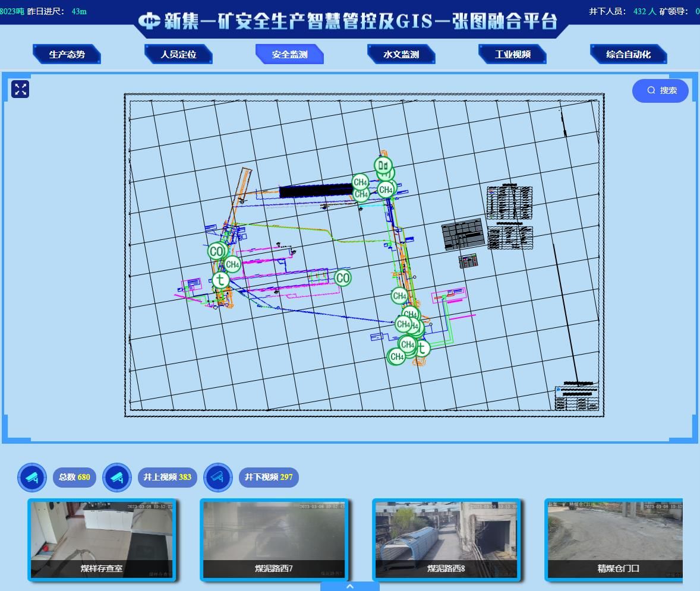This screenshot has width=700, height=591.
Task: Click the fullscreen expand icon on map
Action: click(x=20, y=89)
